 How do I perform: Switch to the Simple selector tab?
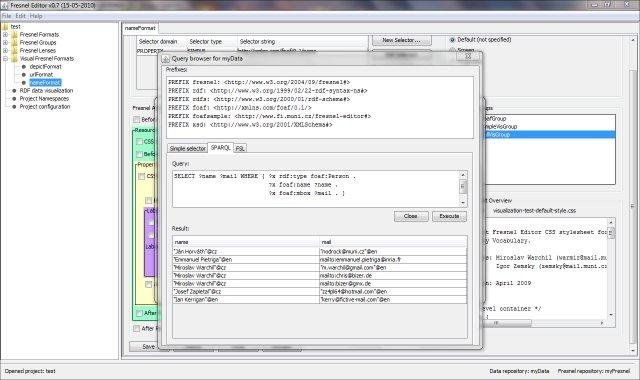pyautogui.click(x=187, y=149)
